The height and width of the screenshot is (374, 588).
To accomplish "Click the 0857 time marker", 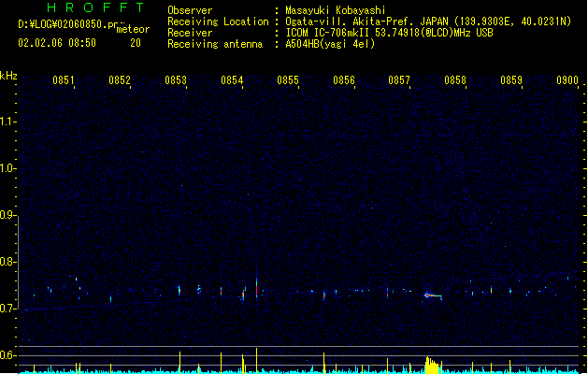I will point(399,80).
